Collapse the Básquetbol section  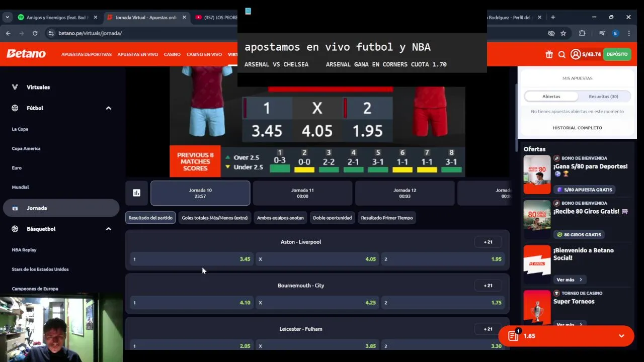108,229
